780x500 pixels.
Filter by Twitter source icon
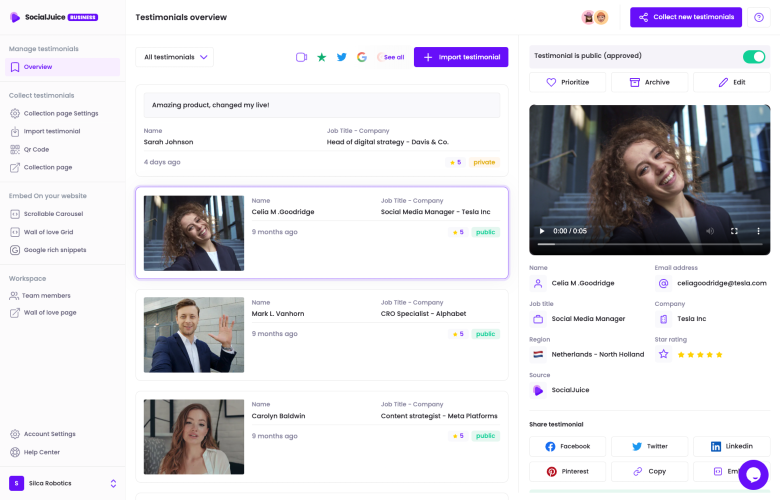pyautogui.click(x=342, y=57)
